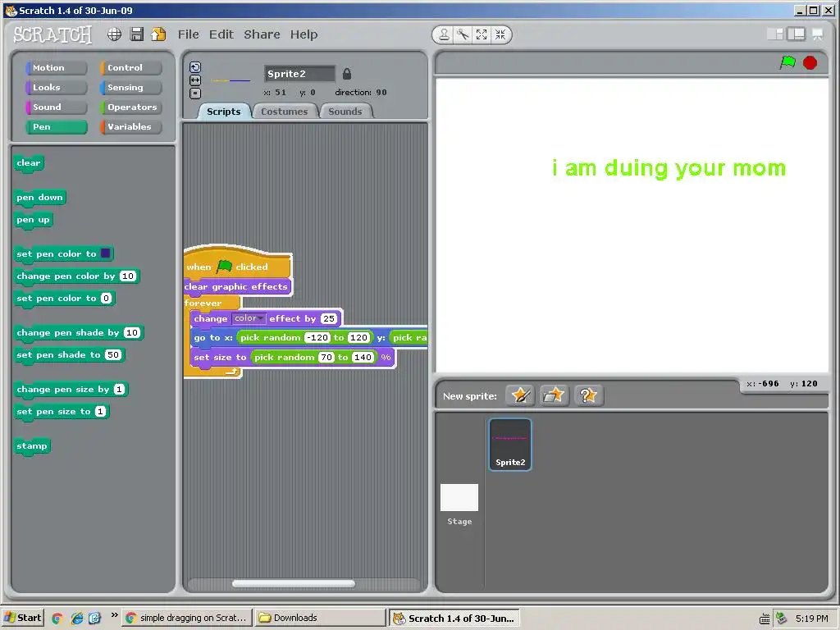
Task: Select the Shrink sprite tool
Action: click(x=500, y=34)
